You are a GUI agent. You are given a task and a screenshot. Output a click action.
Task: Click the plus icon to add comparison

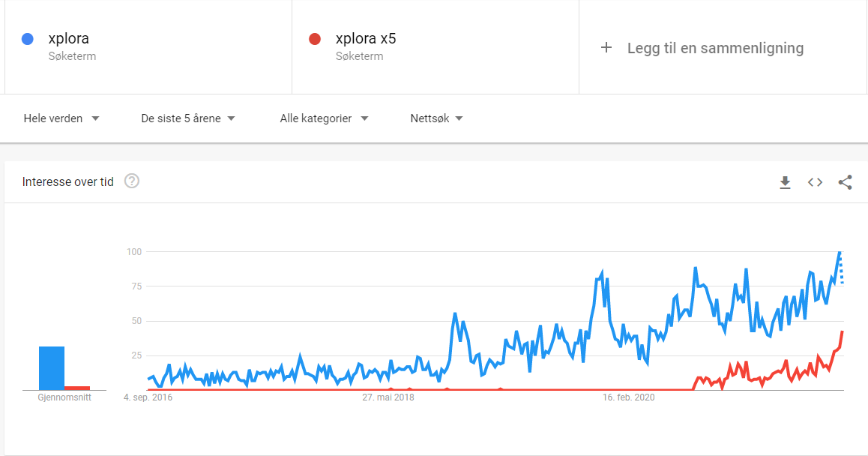tap(606, 48)
